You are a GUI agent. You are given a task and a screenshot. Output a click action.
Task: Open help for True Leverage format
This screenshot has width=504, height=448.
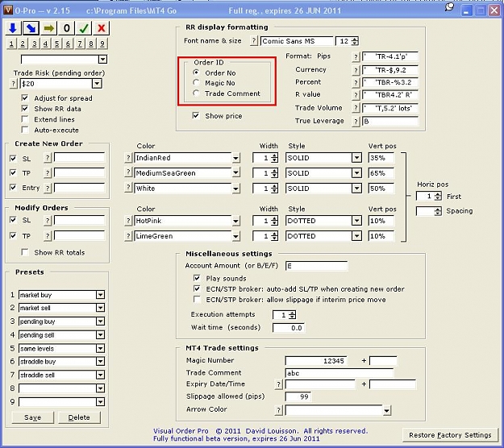click(x=356, y=122)
